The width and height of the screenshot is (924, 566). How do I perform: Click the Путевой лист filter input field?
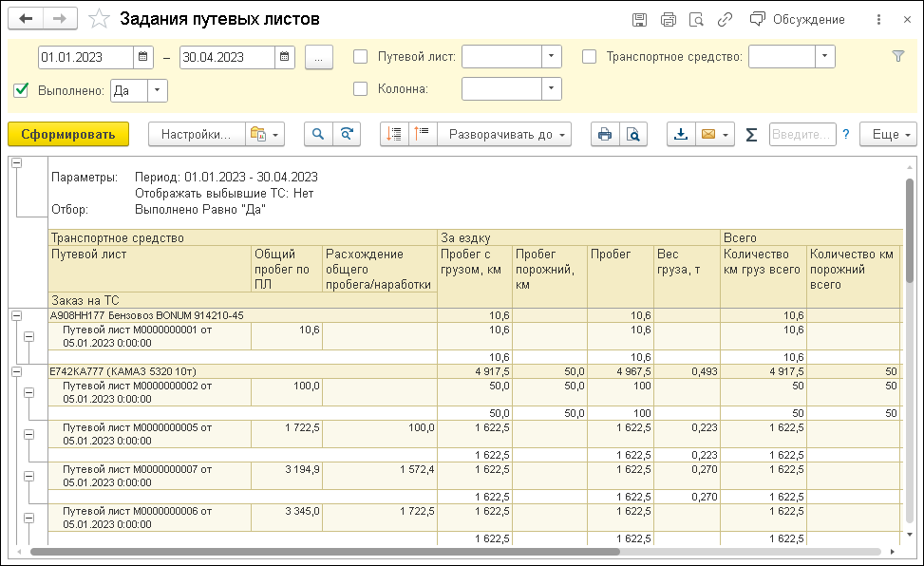point(502,57)
